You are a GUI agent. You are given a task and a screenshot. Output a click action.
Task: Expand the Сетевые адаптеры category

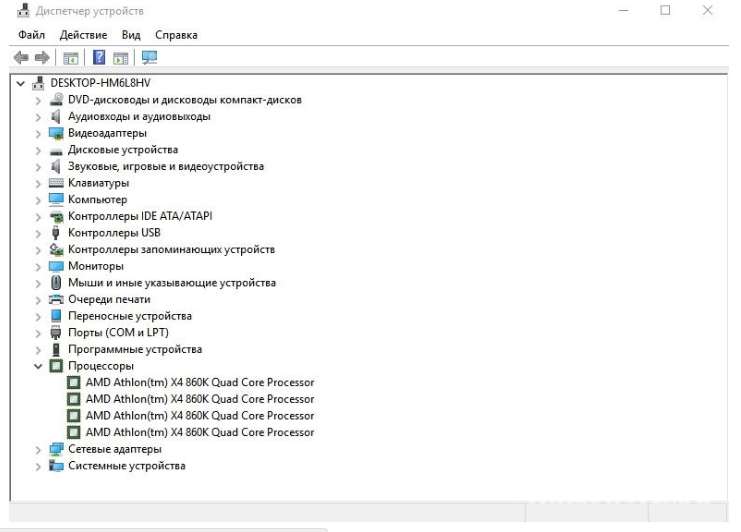[x=38, y=450]
